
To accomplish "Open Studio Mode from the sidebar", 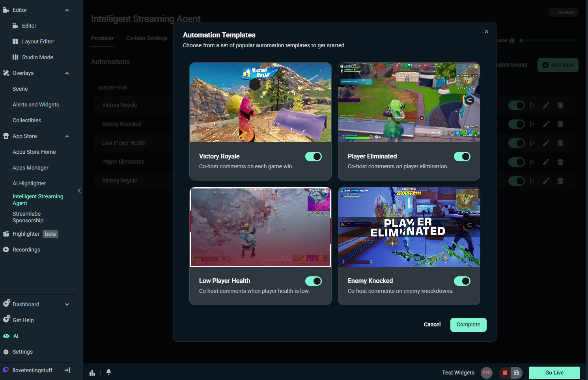I will (37, 57).
